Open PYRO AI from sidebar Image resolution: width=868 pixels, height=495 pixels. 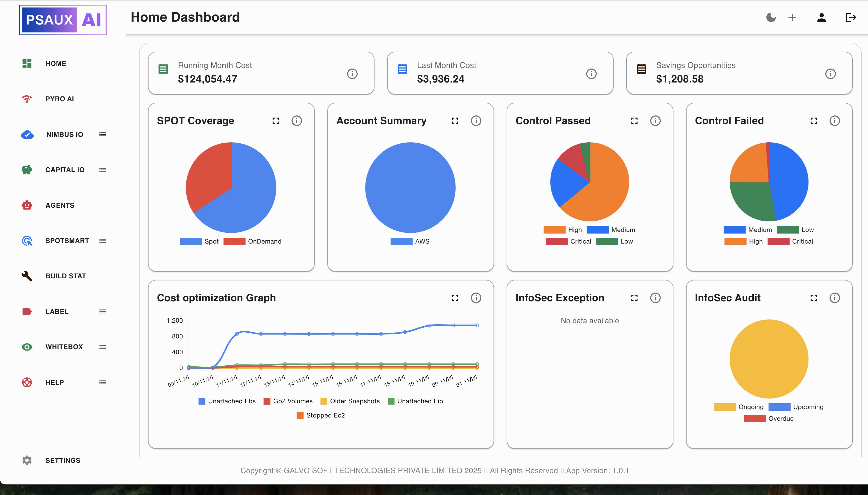point(60,99)
